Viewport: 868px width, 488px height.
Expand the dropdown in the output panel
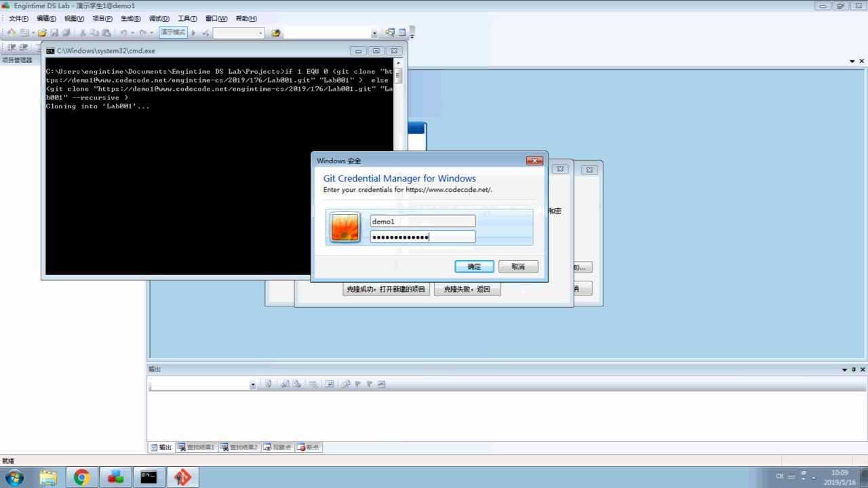253,384
